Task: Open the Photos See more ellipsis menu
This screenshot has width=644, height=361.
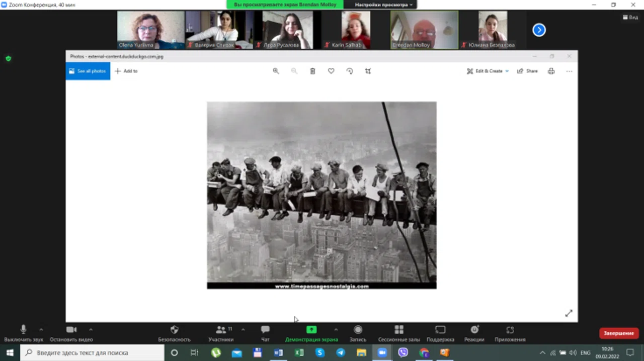Action: [x=569, y=71]
